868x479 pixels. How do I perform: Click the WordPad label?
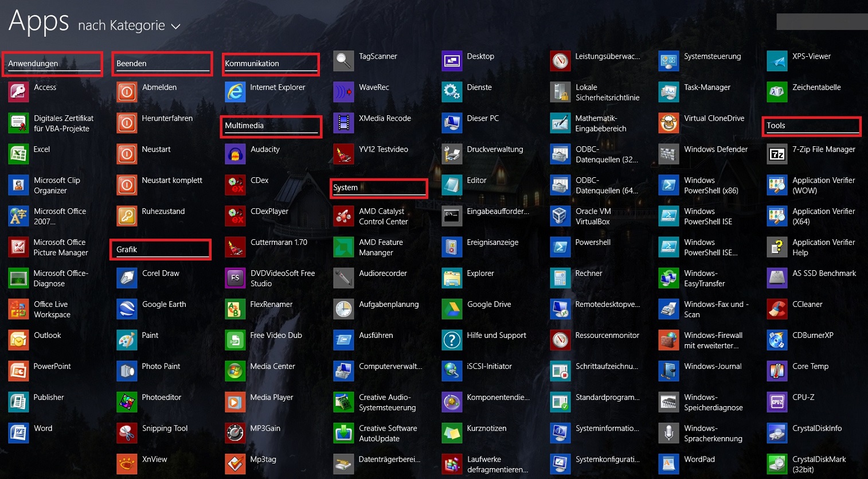coord(699,459)
